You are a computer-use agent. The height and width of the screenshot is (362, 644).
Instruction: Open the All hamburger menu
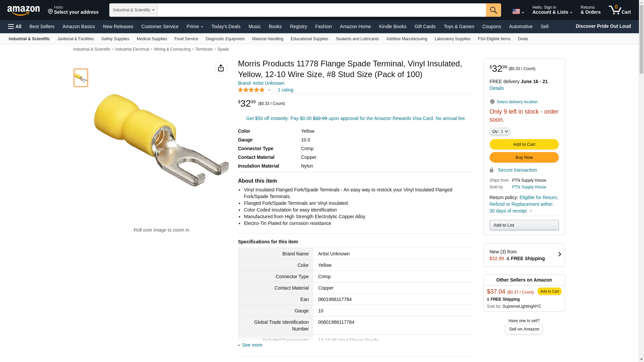[x=15, y=26]
